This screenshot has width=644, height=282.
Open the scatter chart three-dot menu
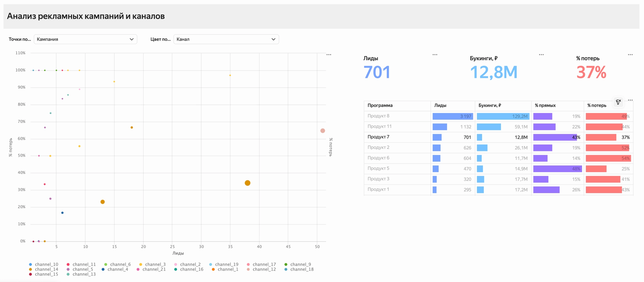click(329, 55)
